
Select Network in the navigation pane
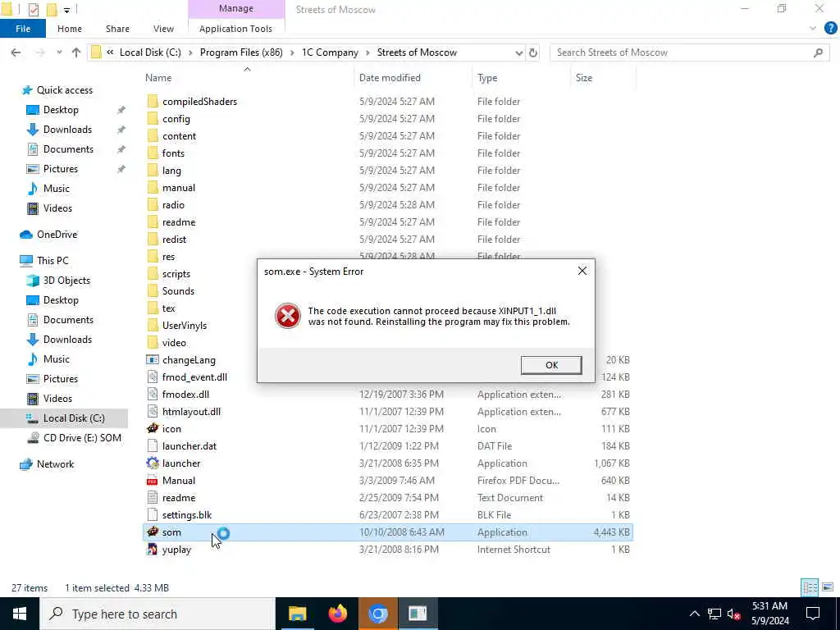[55, 464]
